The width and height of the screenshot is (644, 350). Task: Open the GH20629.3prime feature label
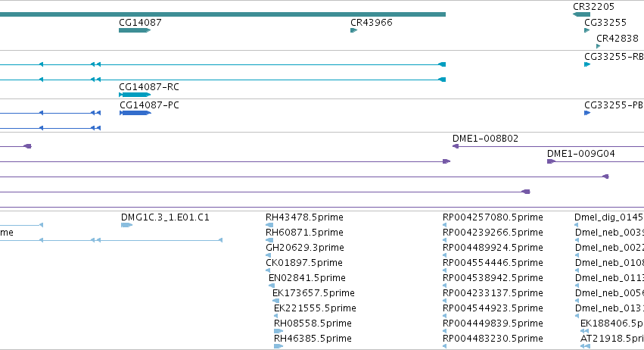(x=305, y=248)
